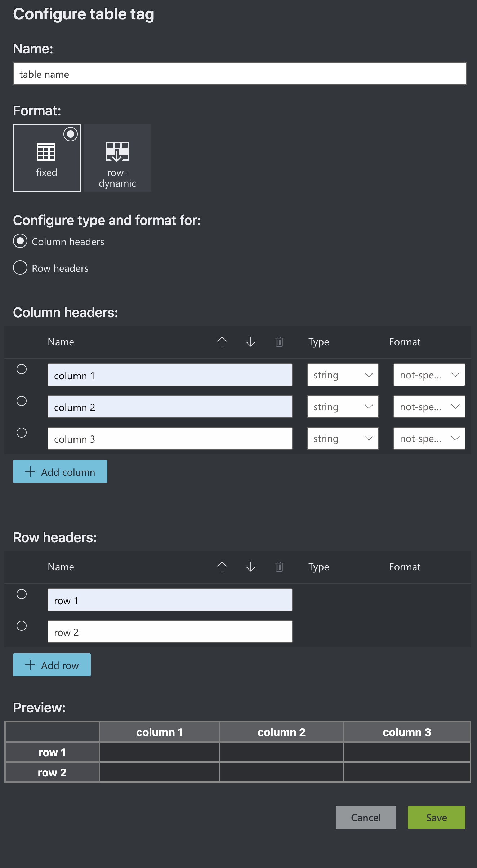The image size is (477, 868).
Task: Select the fixed table format icon
Action: [x=46, y=158]
